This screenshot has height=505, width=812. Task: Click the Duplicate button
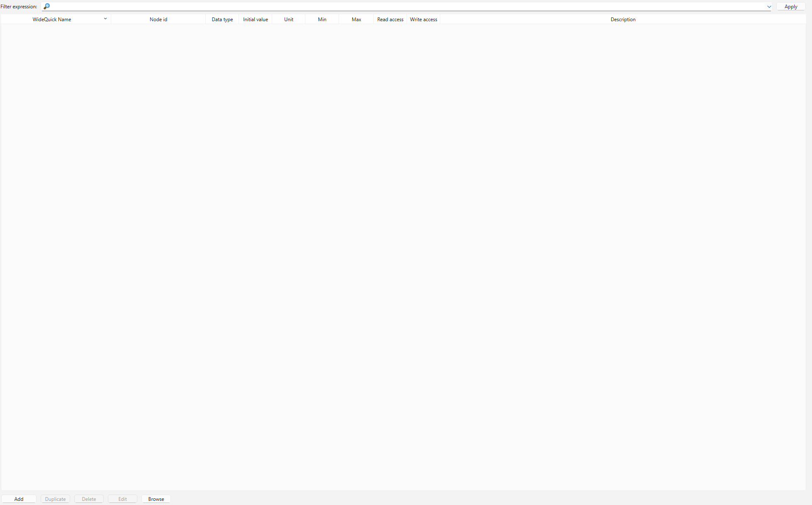point(55,499)
